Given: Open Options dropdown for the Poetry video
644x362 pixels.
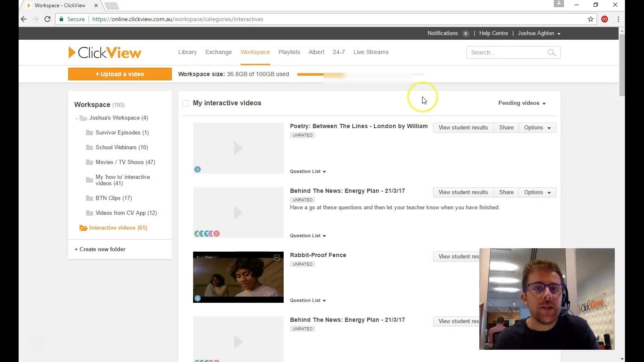Looking at the screenshot, I should (x=537, y=128).
